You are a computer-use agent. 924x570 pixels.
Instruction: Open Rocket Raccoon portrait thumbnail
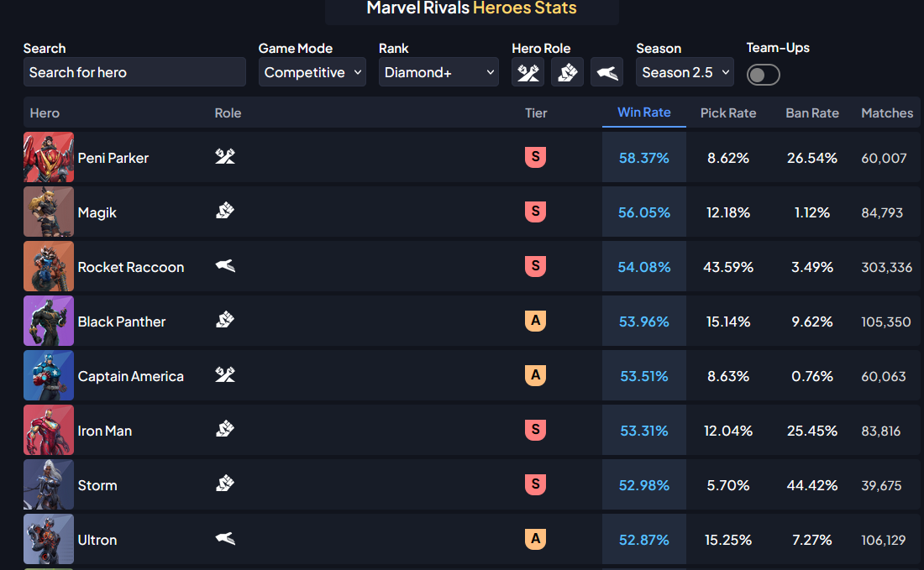pos(49,266)
